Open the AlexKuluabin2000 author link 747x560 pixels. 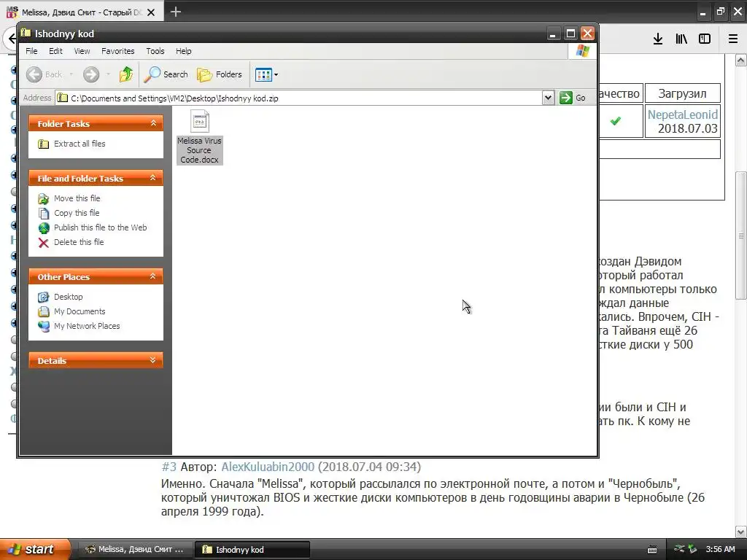click(x=268, y=467)
